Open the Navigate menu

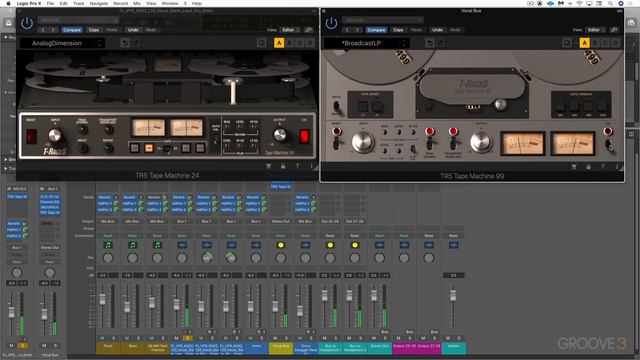(x=98, y=3)
